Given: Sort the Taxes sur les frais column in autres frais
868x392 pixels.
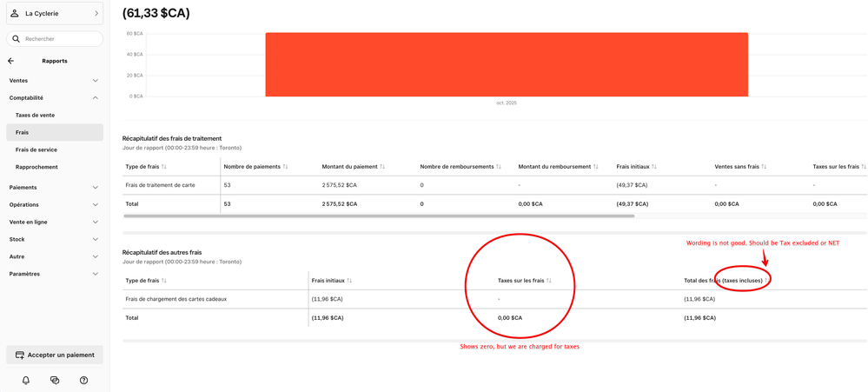Looking at the screenshot, I should (549, 281).
